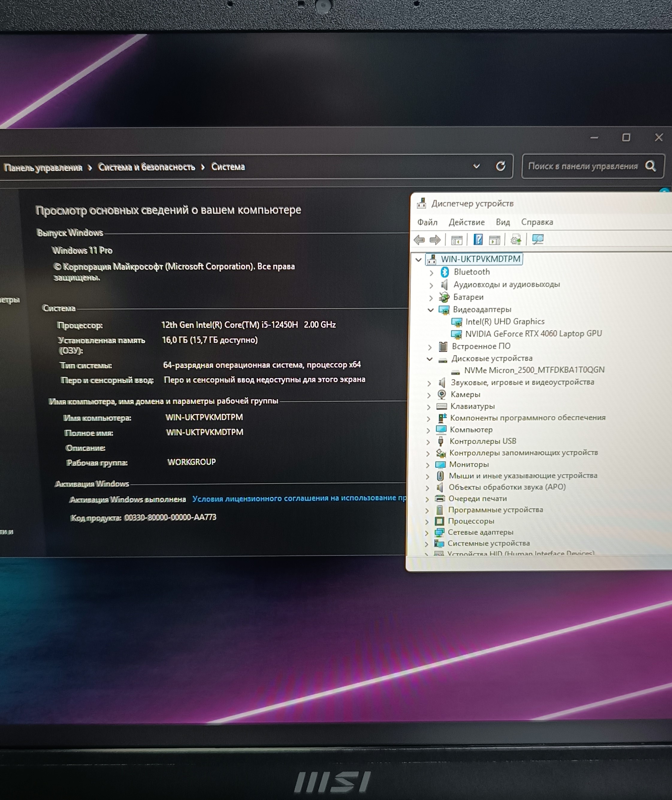Image resolution: width=672 pixels, height=800 pixels.
Task: Navigate to Система и безопасность breadcrumb
Action: pyautogui.click(x=147, y=167)
